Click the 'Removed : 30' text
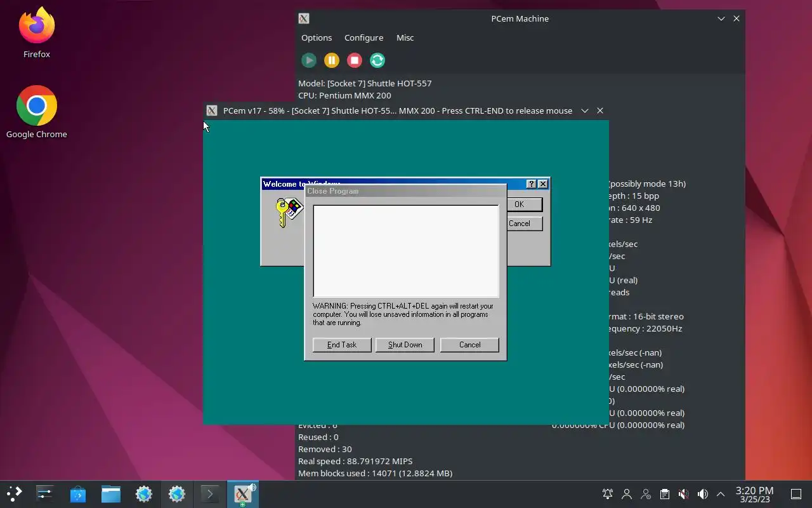The width and height of the screenshot is (812, 508). (325, 449)
